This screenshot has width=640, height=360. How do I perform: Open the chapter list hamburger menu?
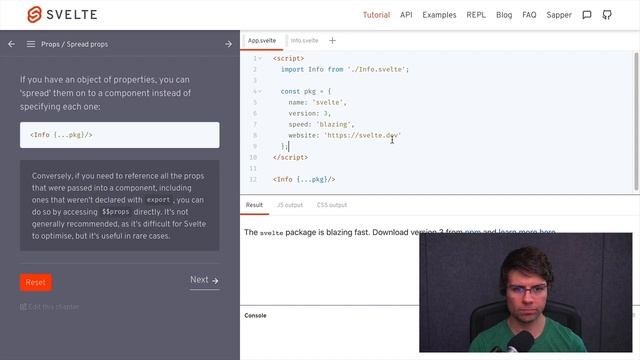tap(31, 44)
